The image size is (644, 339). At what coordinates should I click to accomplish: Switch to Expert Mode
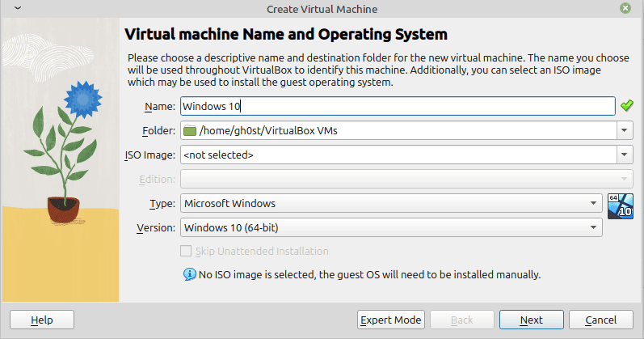click(x=390, y=320)
